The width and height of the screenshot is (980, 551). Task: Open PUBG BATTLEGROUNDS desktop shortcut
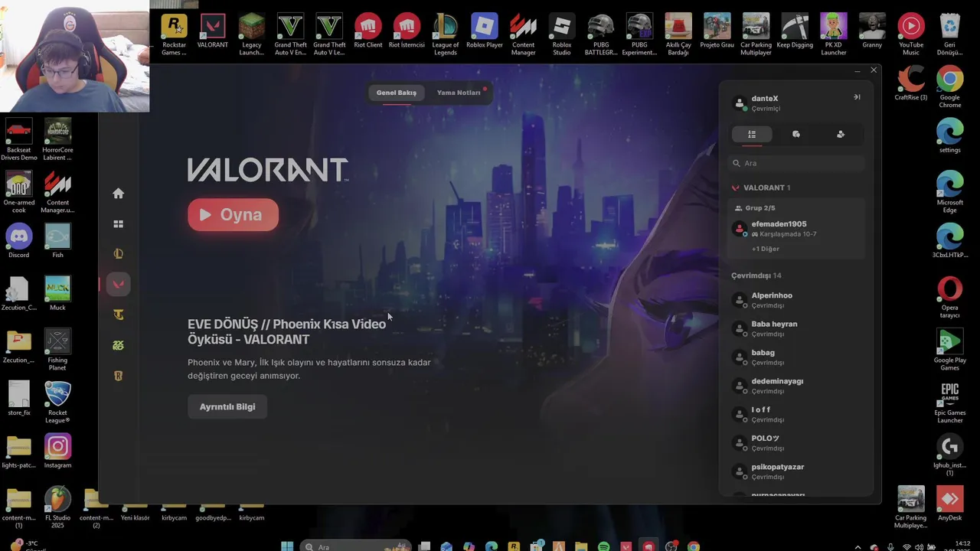tap(601, 34)
